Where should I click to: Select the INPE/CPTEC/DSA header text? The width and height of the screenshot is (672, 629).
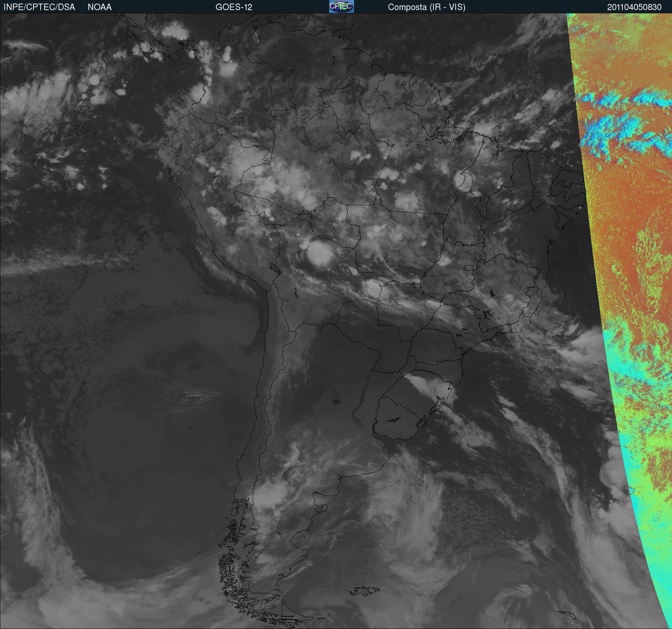click(39, 7)
